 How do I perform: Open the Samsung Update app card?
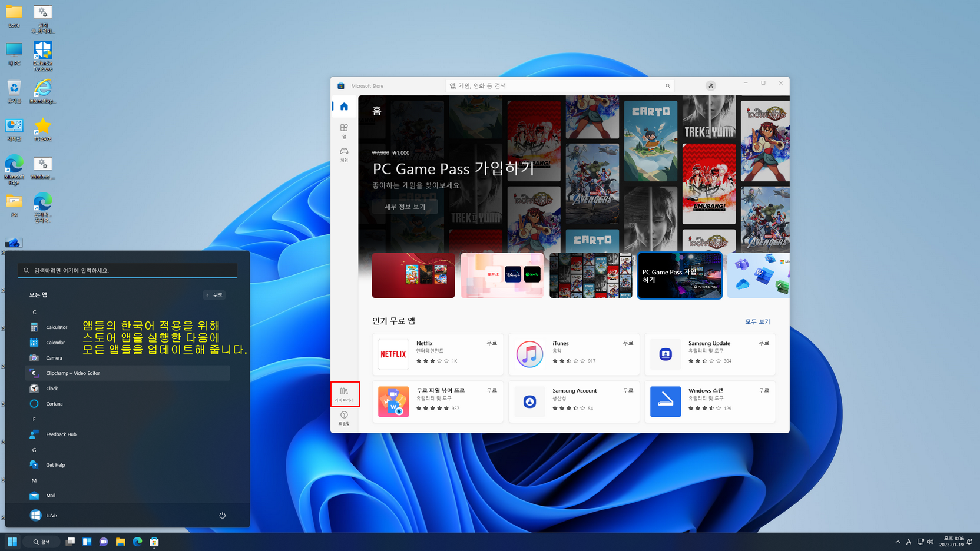pyautogui.click(x=710, y=354)
